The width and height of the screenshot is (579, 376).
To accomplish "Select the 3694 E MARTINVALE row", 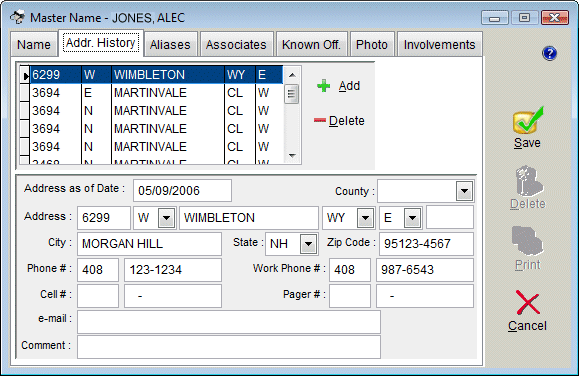I will pyautogui.click(x=151, y=93).
